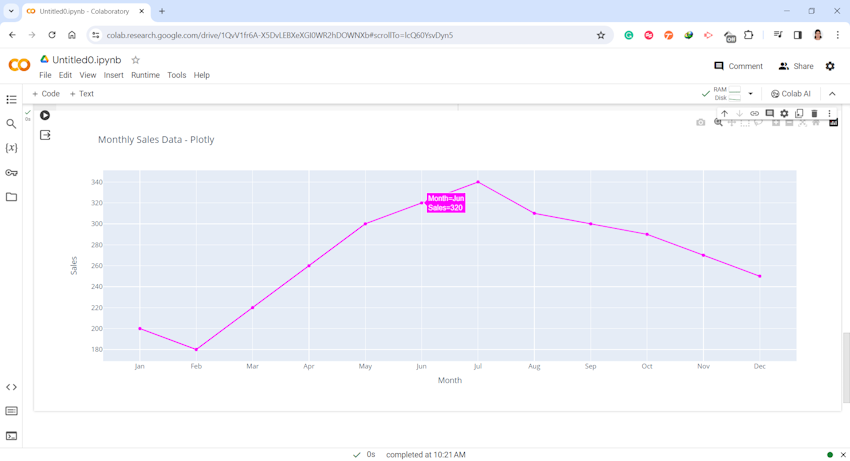Click the Colab logo
The image size is (850, 461).
click(x=19, y=65)
